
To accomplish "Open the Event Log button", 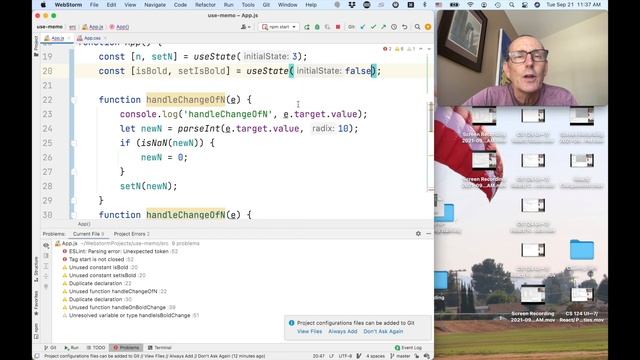I will tap(408, 348).
